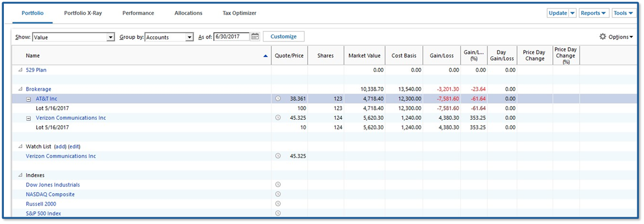Click the clock icon beside Russell 2000
This screenshot has height=224, width=644.
click(x=278, y=204)
